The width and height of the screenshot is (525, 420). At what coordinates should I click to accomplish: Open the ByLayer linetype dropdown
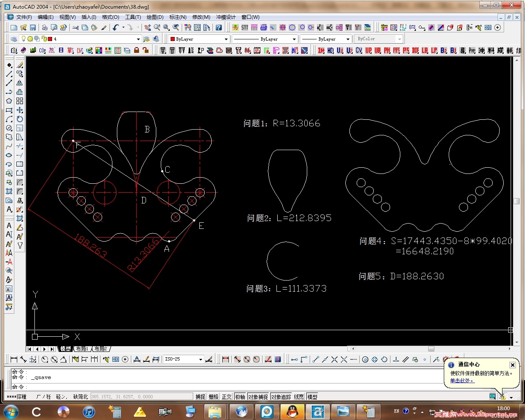click(294, 39)
